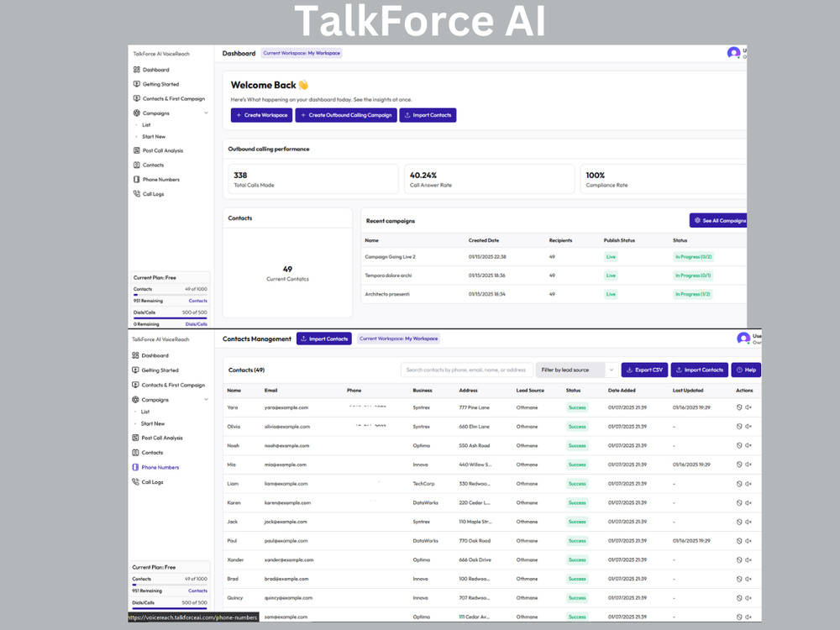Click Current Workspace badge on Contacts Management header
This screenshot has height=630, width=840.
click(398, 339)
